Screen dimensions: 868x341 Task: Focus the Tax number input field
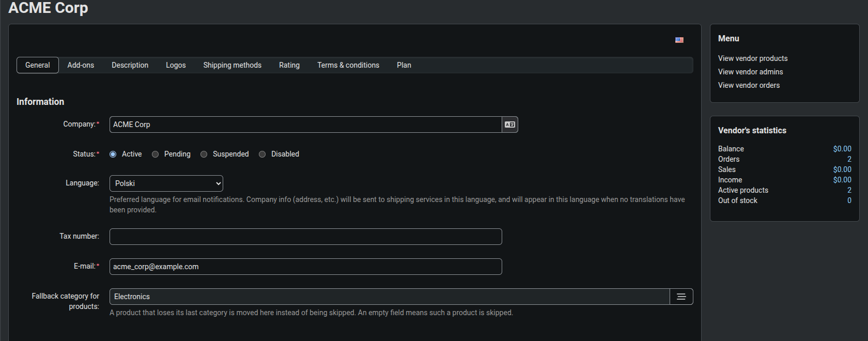306,237
